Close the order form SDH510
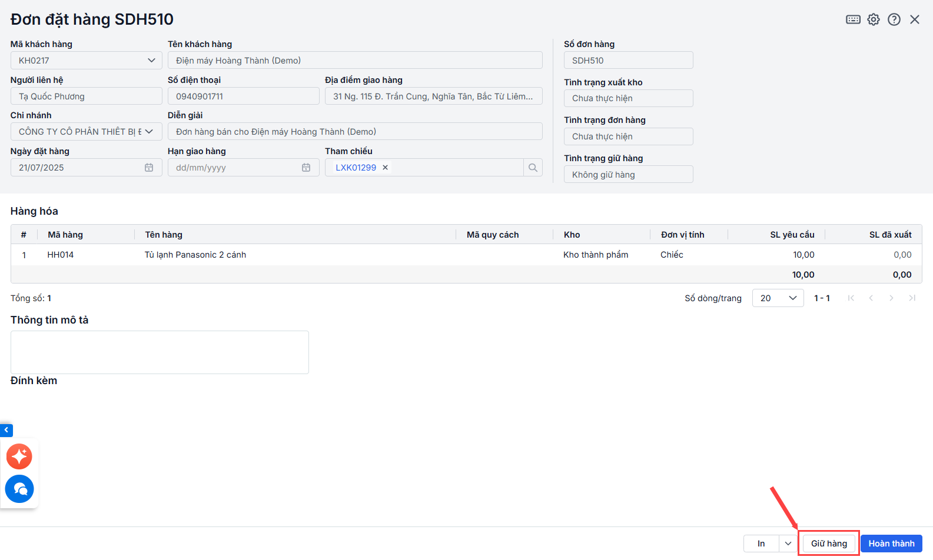The width and height of the screenshot is (933, 560). [915, 19]
